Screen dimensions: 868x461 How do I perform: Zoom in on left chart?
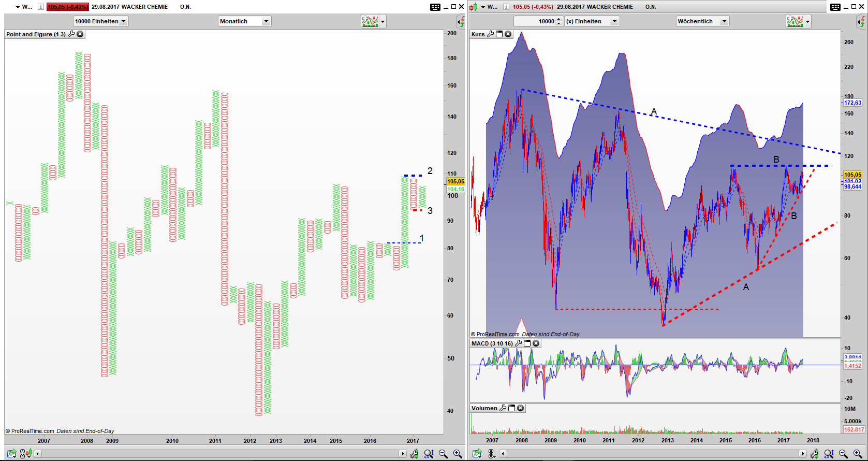point(458,454)
